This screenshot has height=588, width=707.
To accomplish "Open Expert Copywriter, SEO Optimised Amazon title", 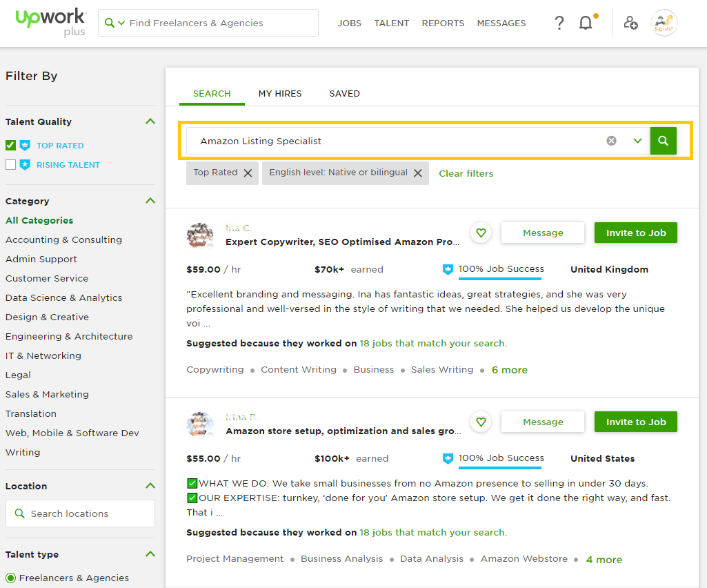I will tap(343, 242).
